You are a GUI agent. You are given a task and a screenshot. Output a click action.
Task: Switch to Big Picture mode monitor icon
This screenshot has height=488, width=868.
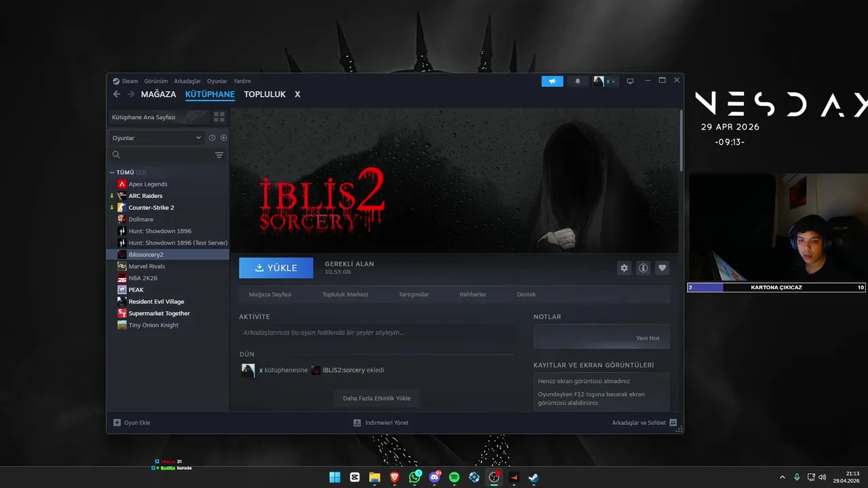630,81
